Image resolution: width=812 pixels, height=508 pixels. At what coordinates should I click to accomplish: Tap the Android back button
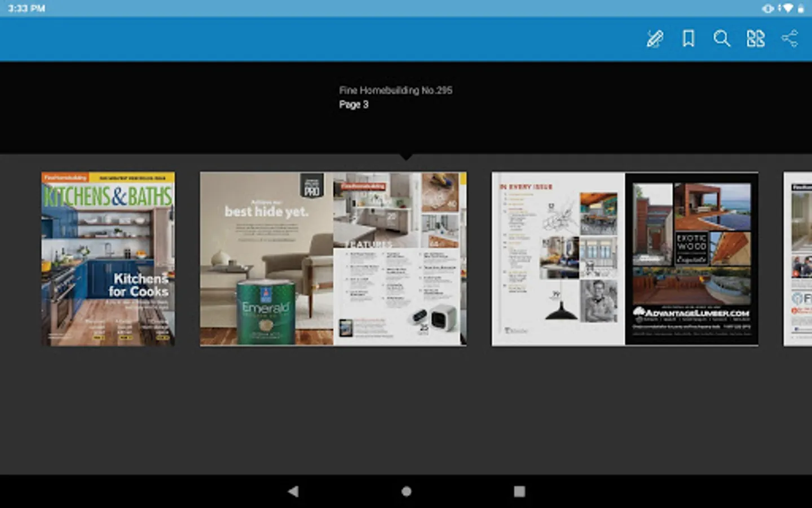(x=293, y=492)
